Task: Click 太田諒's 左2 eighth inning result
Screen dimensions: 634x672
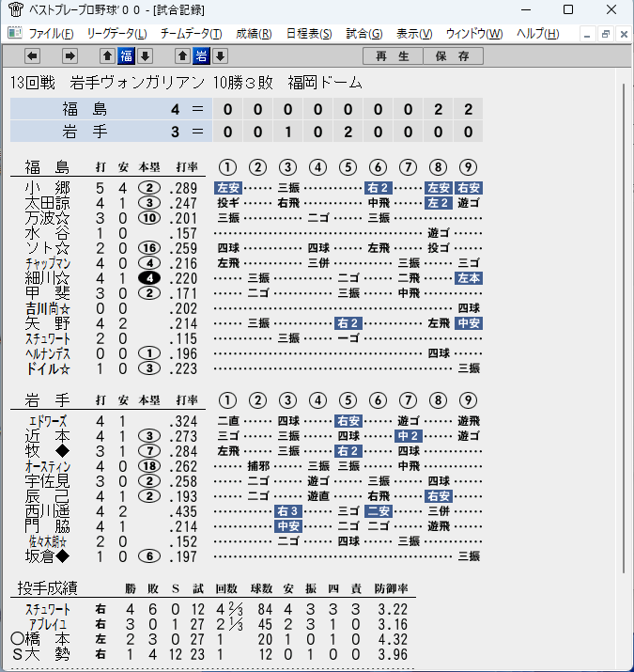Action: pyautogui.click(x=439, y=203)
